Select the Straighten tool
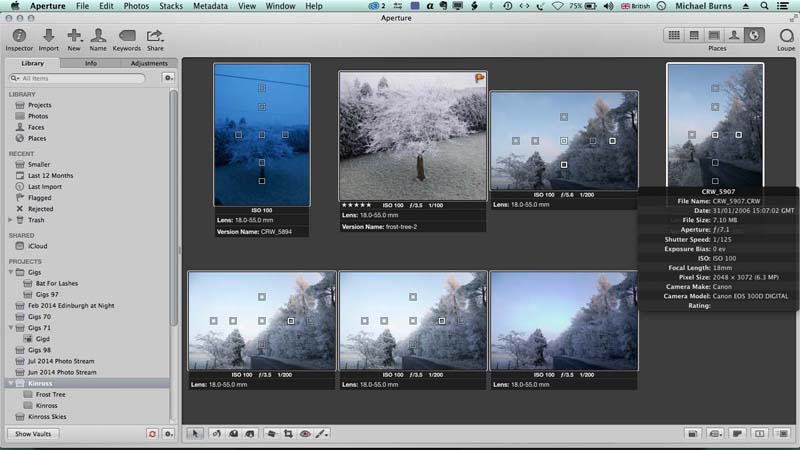800x450 pixels. [271, 434]
